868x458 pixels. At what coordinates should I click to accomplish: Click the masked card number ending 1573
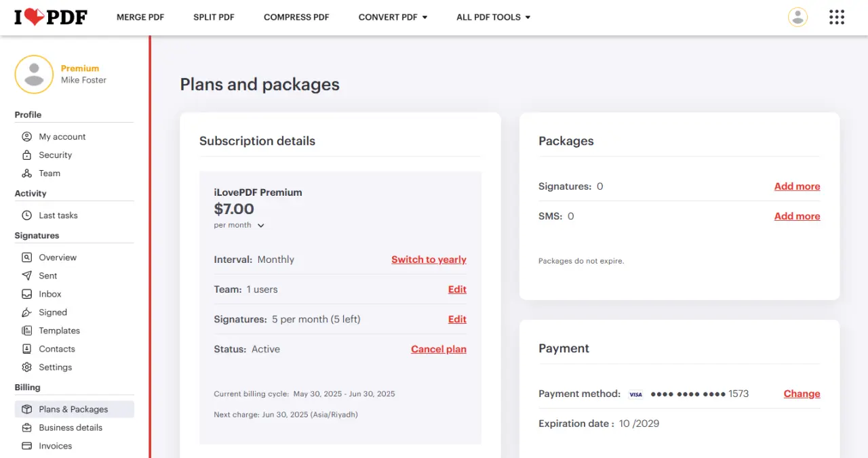pos(700,394)
